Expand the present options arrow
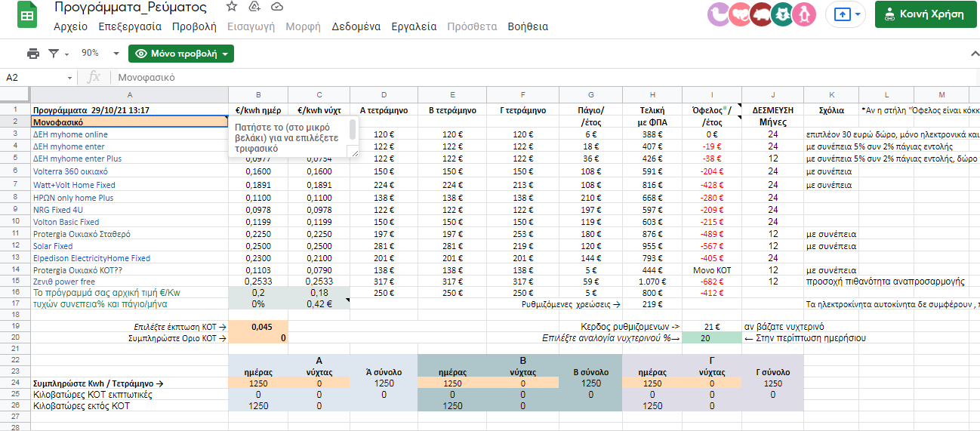 [858, 14]
